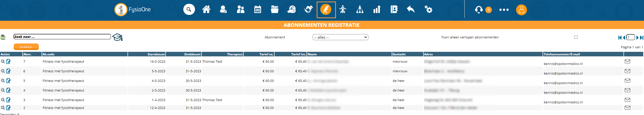Click the graduation cap help icon

pyautogui.click(x=117, y=37)
